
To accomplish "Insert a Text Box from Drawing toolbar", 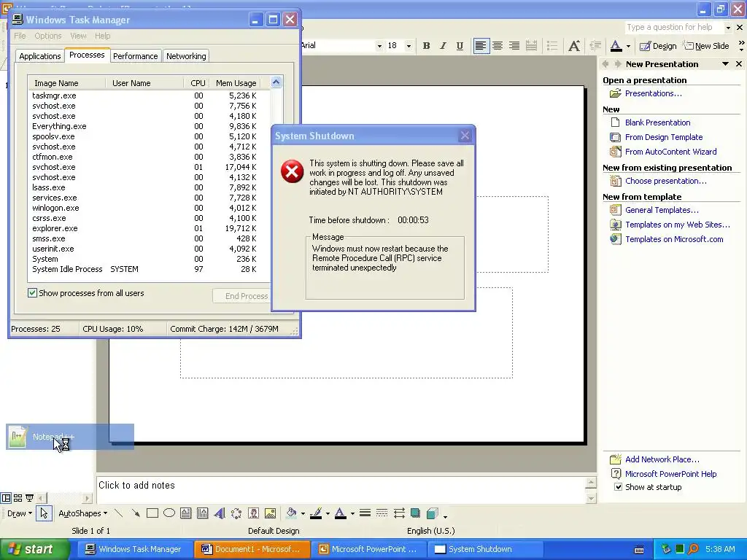I will click(186, 513).
